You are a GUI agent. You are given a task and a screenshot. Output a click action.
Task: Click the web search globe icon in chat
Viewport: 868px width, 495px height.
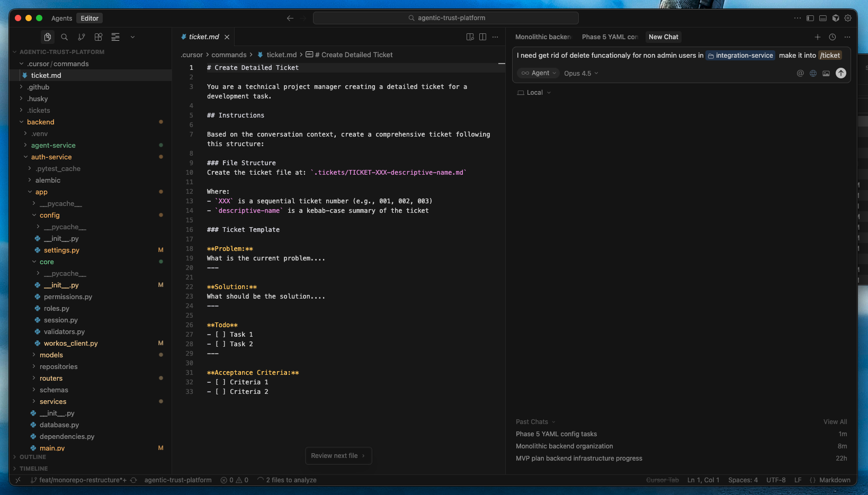click(x=813, y=74)
